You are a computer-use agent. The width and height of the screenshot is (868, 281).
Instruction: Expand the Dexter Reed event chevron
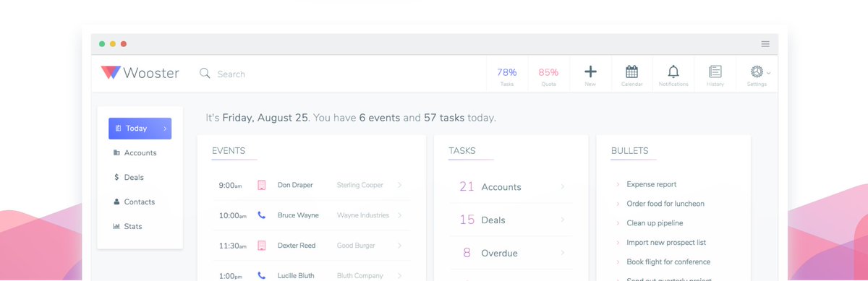(x=399, y=246)
